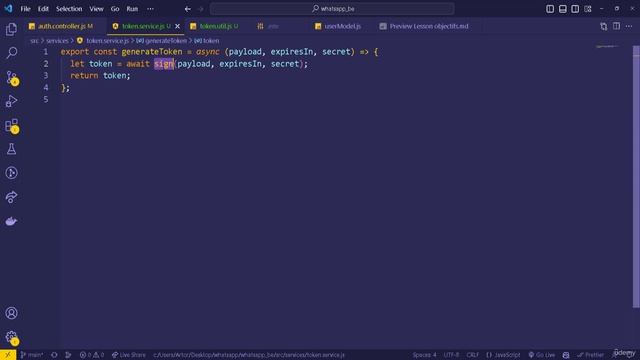Open the Extensions view
Image resolution: width=640 pixels, height=360 pixels.
point(11,125)
